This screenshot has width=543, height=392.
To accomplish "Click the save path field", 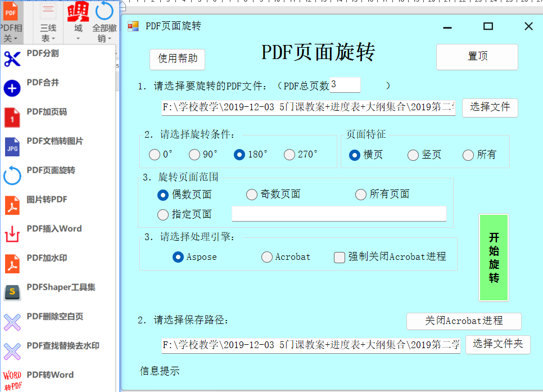I will pos(311,345).
